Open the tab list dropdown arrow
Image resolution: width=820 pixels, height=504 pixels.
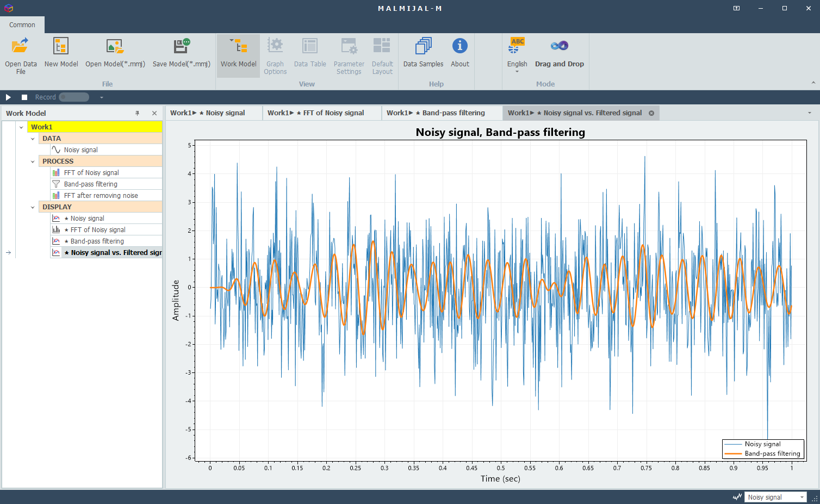pos(810,113)
